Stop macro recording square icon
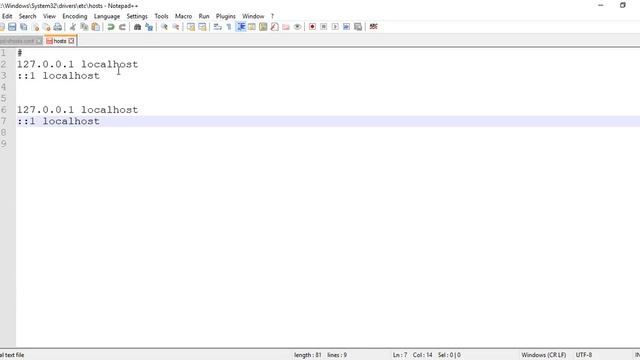 coord(324,27)
